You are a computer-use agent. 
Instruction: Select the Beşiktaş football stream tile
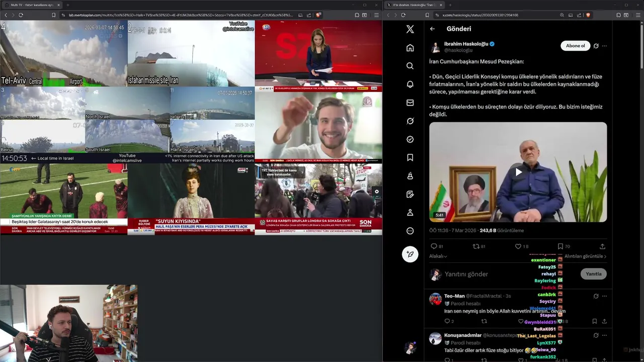click(x=63, y=199)
